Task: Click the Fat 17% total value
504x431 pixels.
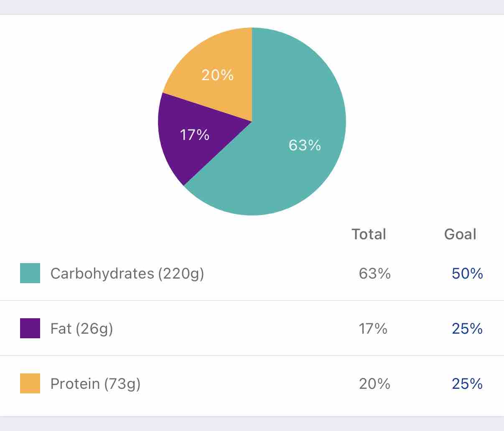Action: [x=373, y=329]
